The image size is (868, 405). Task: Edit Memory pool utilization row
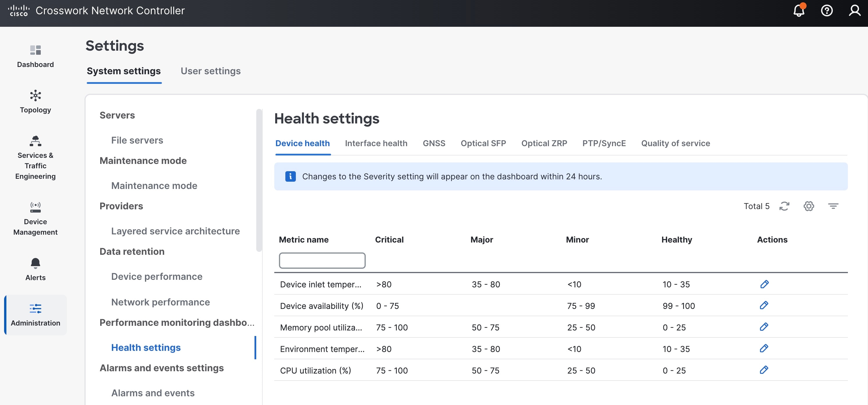pyautogui.click(x=764, y=327)
